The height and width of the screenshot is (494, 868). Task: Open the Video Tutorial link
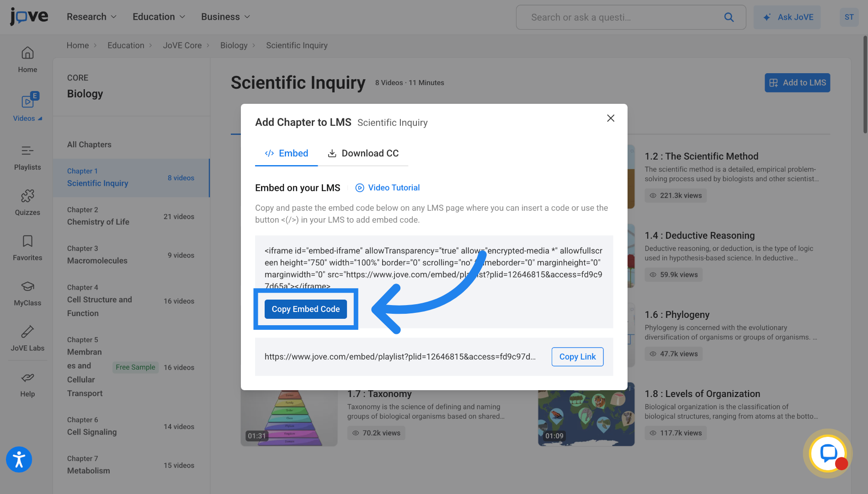(388, 188)
